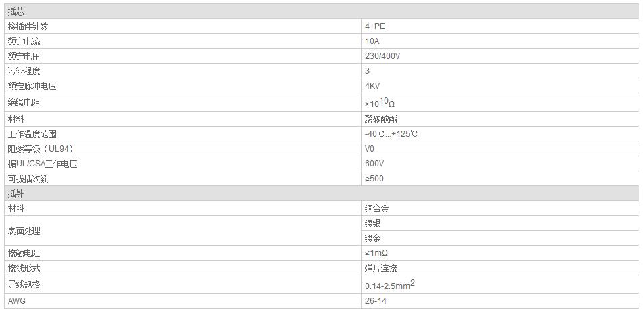The height and width of the screenshot is (314, 644).
Task: Click the -40℃...+125℃ temperature range value
Action: tap(391, 134)
